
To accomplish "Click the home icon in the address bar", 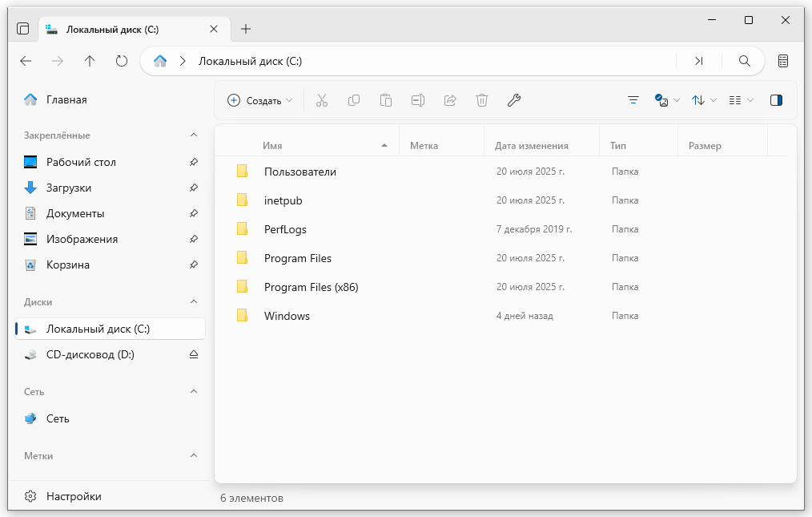I will (x=160, y=61).
